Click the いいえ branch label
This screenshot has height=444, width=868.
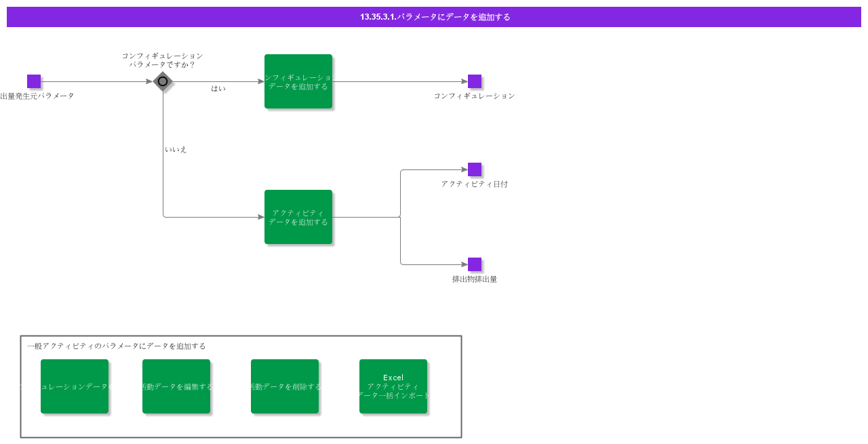click(176, 150)
